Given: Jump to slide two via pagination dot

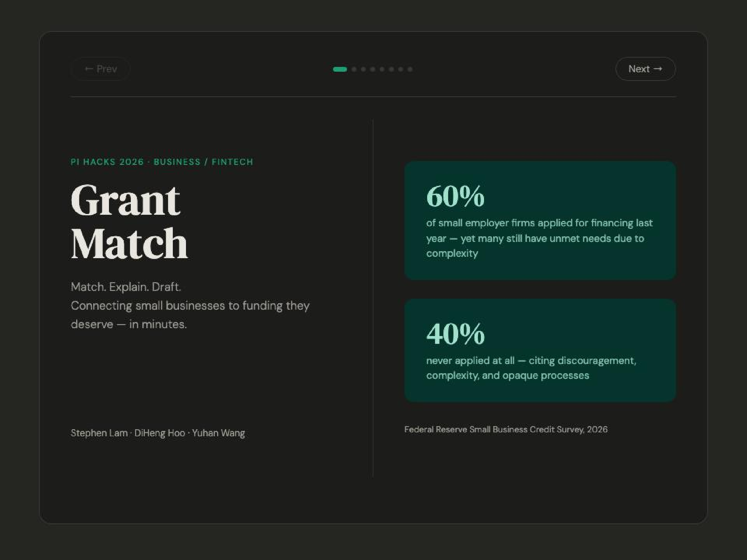Looking at the screenshot, I should click(x=354, y=69).
